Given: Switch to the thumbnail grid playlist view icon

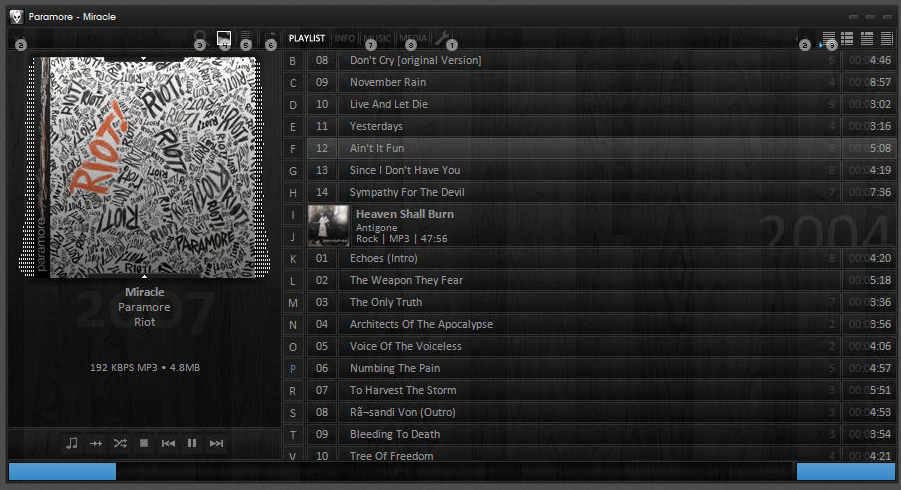Looking at the screenshot, I should coord(847,38).
